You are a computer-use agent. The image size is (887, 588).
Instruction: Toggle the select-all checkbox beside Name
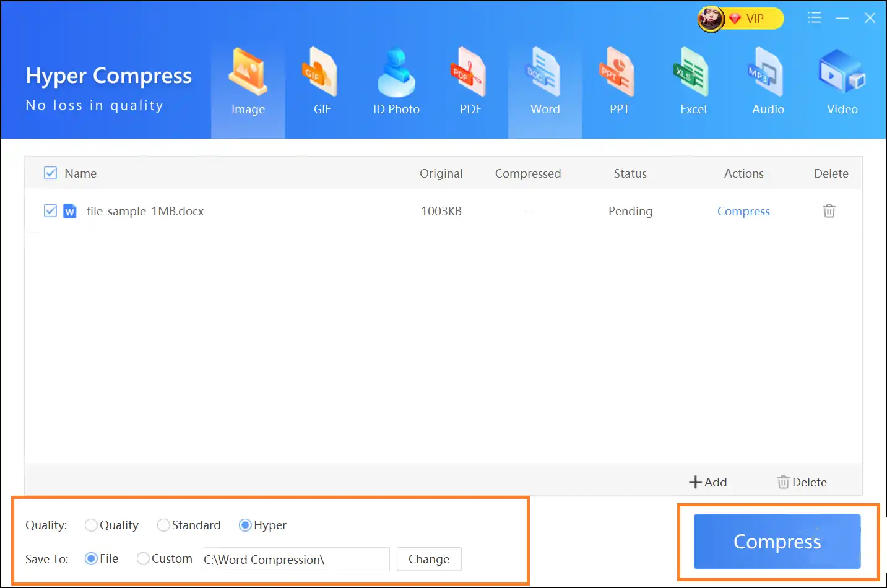51,173
